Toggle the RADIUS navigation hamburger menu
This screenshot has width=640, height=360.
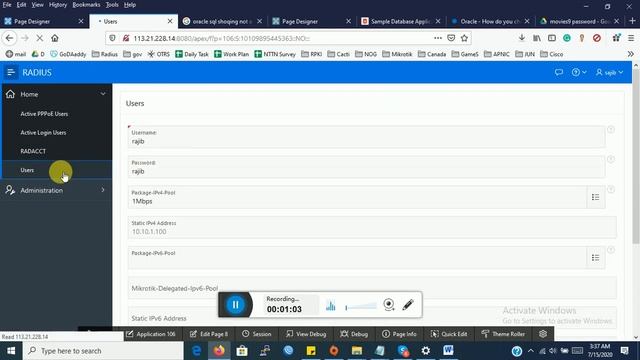[x=11, y=73]
